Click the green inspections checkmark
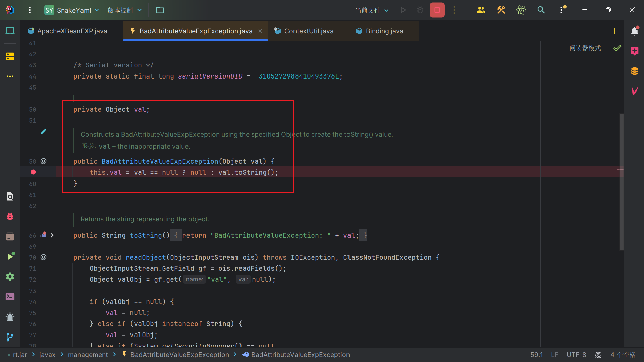This screenshot has height=362, width=644. pyautogui.click(x=618, y=48)
